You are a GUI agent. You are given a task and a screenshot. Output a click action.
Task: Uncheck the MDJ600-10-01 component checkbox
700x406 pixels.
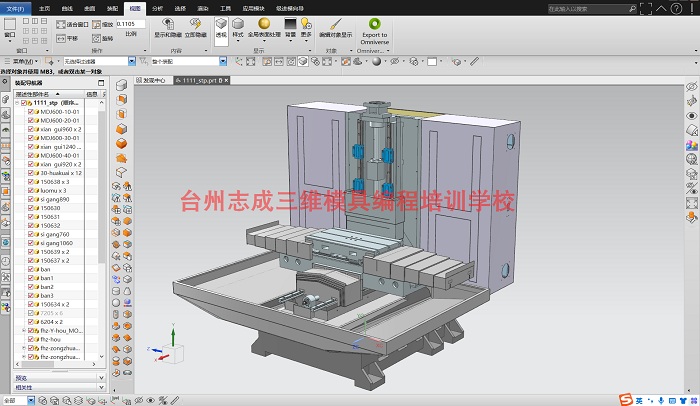(31, 112)
